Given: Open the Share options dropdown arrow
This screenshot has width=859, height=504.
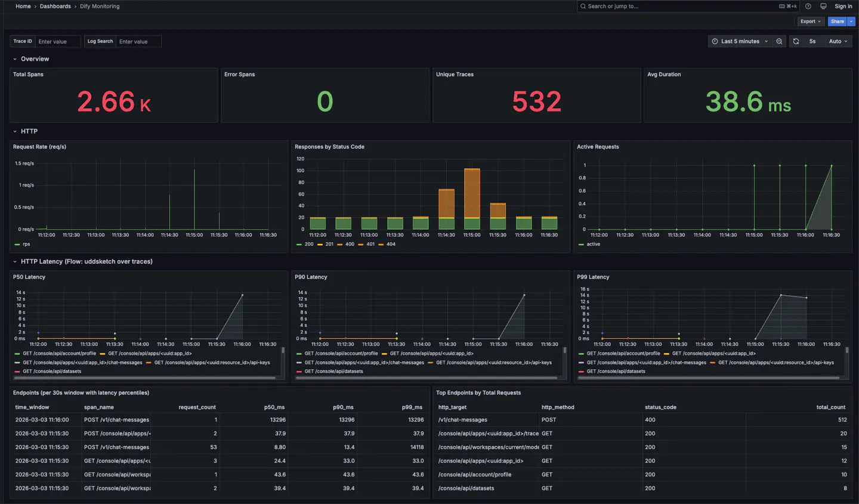Looking at the screenshot, I should (851, 21).
